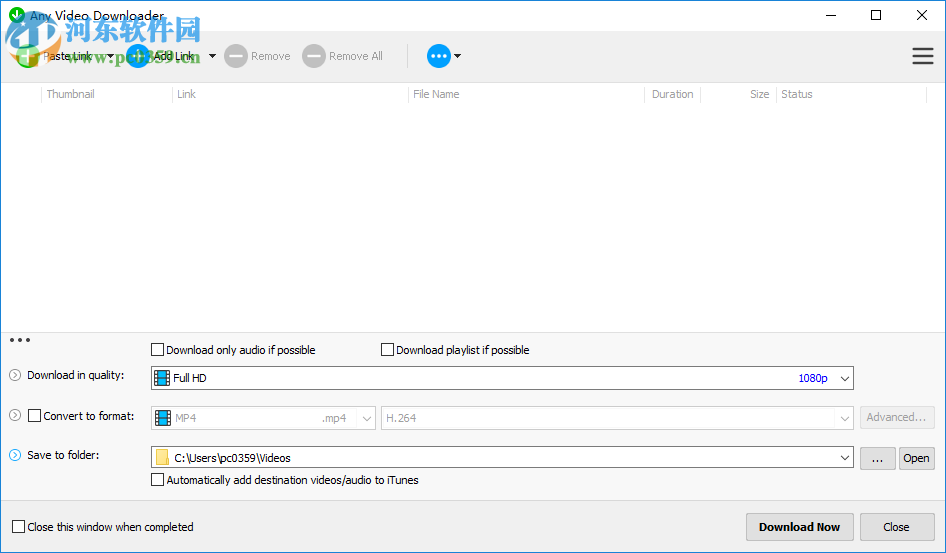Browse for folder with the ... button
This screenshot has height=553, width=946.
click(x=877, y=458)
